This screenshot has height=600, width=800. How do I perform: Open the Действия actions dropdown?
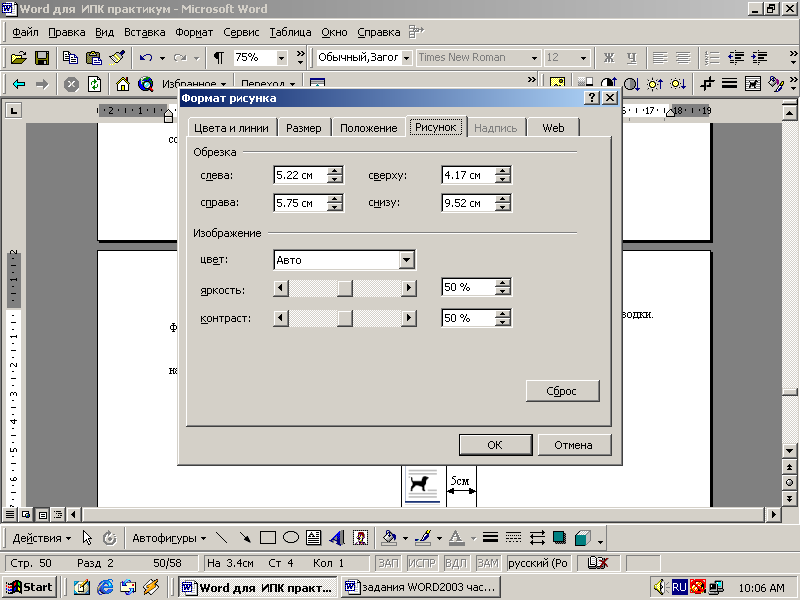(x=41, y=538)
